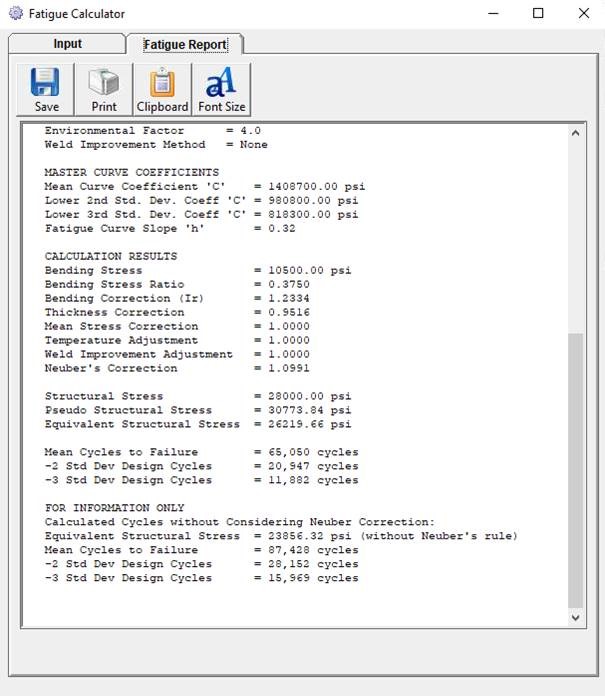The width and height of the screenshot is (605, 696).
Task: Click the 818300.00 psi coefficient value
Action: [313, 214]
